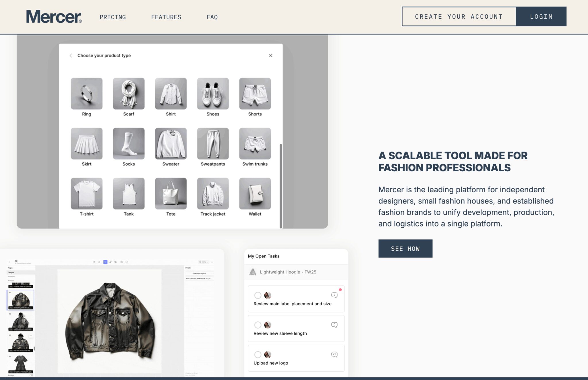Click 'A Scalable Tool Made for Fashion Professionals' heading
This screenshot has width=588, height=380.
pos(453,162)
